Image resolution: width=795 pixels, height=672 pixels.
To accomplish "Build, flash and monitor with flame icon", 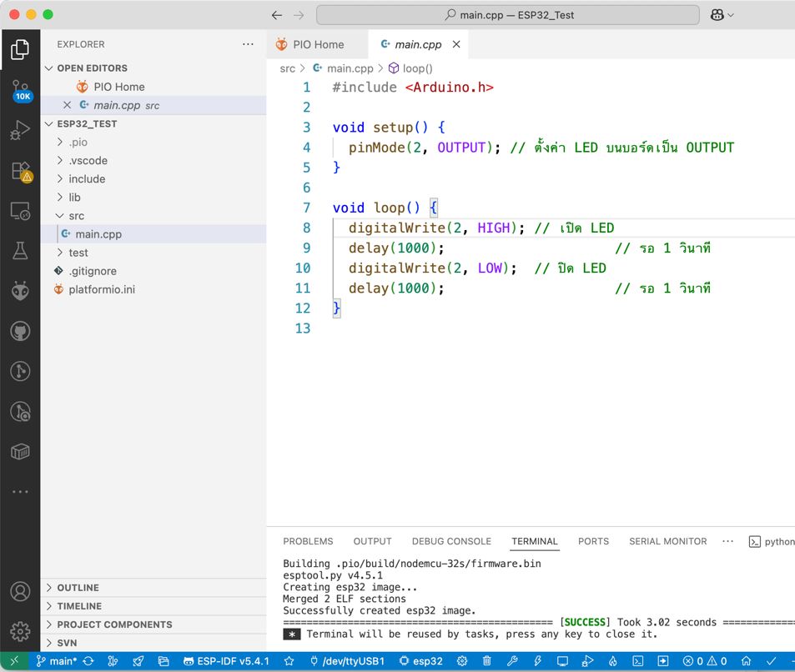I will [x=612, y=661].
